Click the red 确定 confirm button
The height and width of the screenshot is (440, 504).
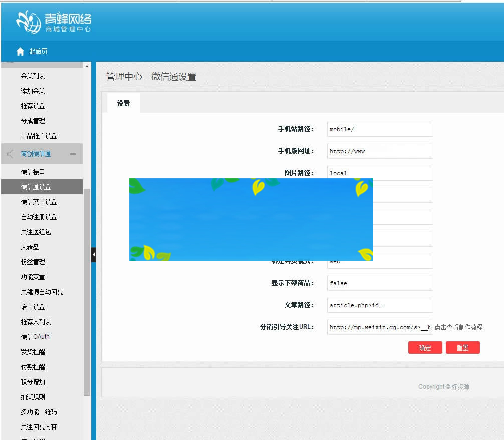pyautogui.click(x=425, y=347)
